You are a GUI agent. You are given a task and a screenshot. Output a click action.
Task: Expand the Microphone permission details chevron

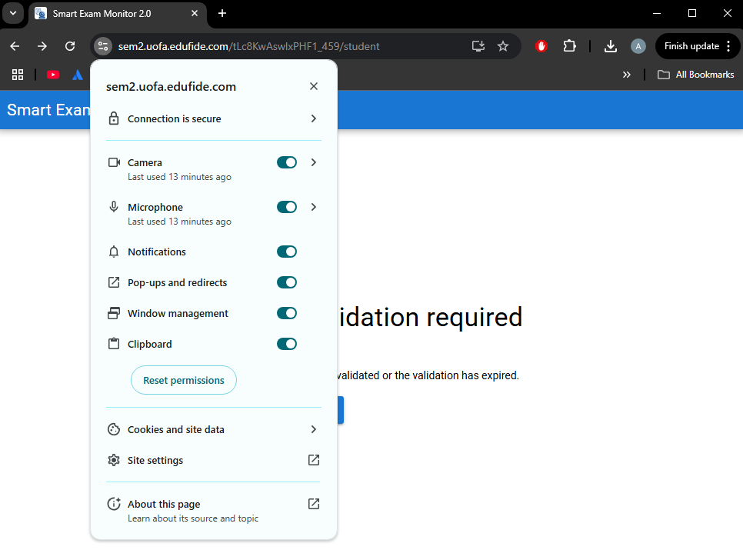coord(313,207)
